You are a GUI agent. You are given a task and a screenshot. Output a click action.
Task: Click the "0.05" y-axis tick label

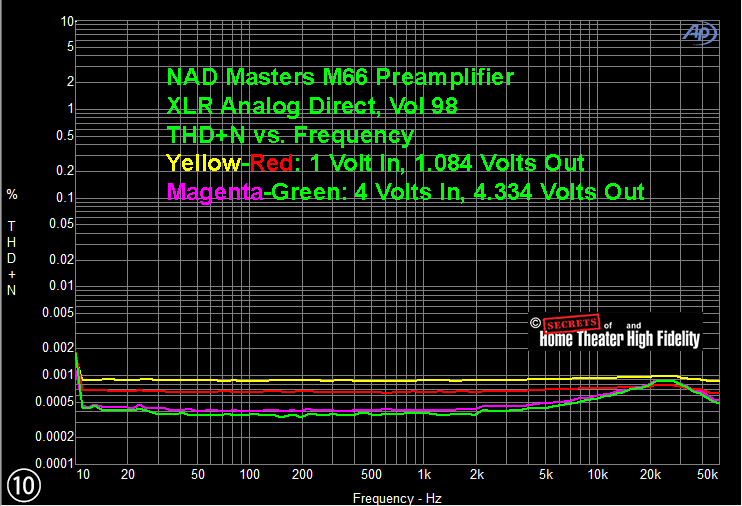coord(62,223)
